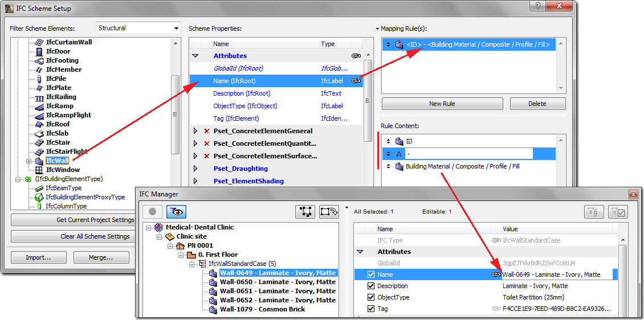Click the IfcDoor element icon

[x=39, y=51]
